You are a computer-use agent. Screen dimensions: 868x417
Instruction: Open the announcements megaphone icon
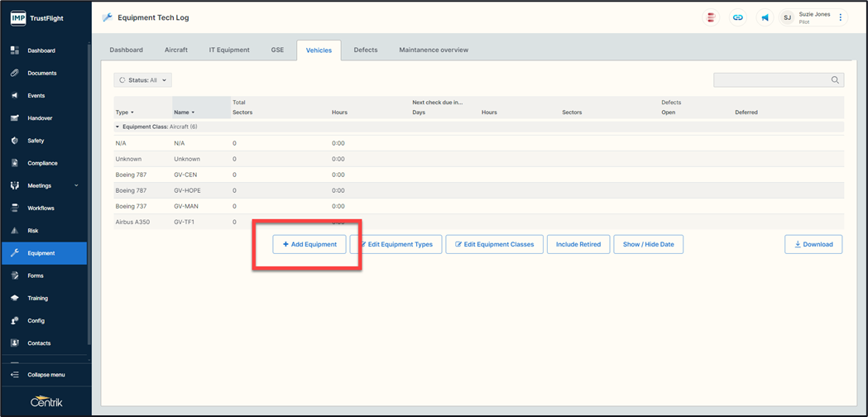pos(765,17)
